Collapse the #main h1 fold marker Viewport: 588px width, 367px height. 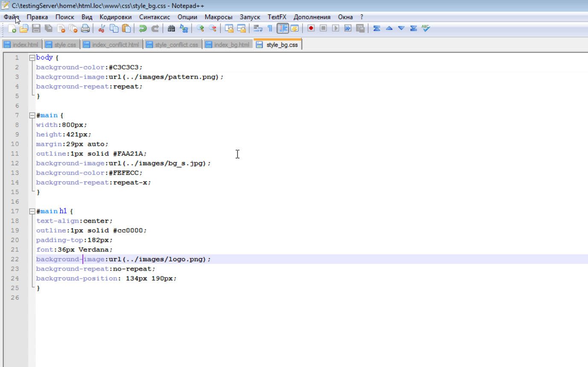click(32, 211)
